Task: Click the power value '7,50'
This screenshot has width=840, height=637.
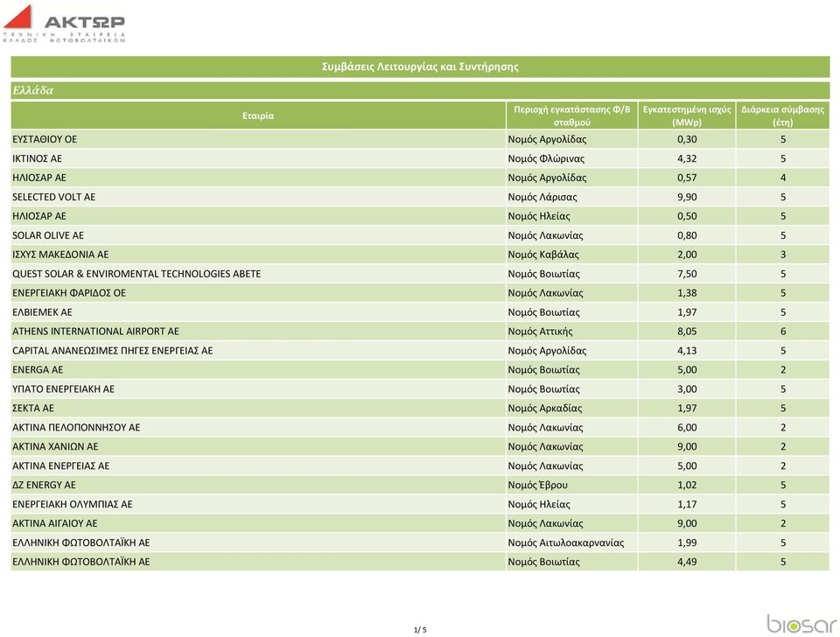Action: (x=687, y=274)
